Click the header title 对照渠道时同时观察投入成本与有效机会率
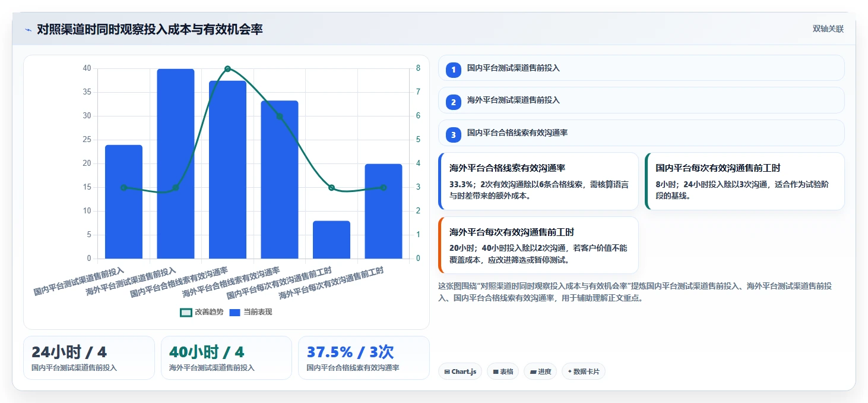Image resolution: width=868 pixels, height=403 pixels. [150, 29]
